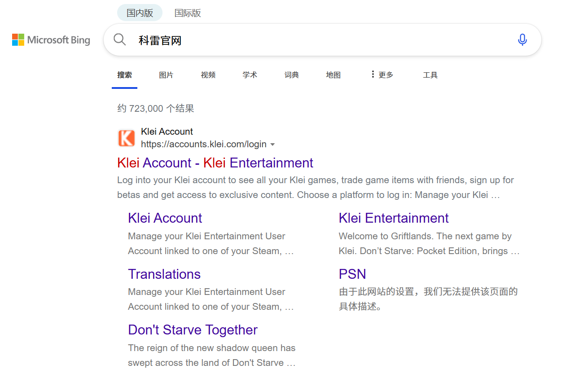Screen dimensions: 588x378
Task: Click the Klei orange K favicon
Action: (x=126, y=138)
